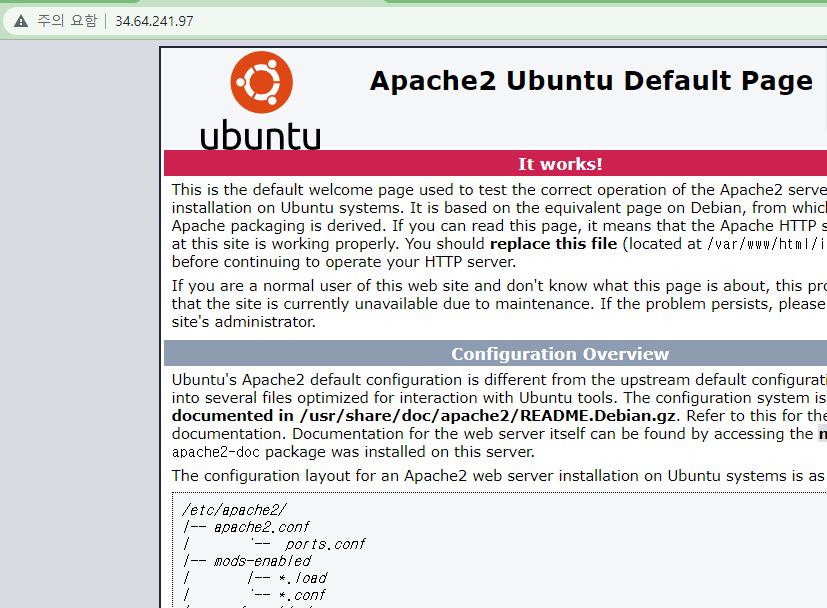
Task: Click the 'apache2-doc' package name text
Action: pos(216,452)
